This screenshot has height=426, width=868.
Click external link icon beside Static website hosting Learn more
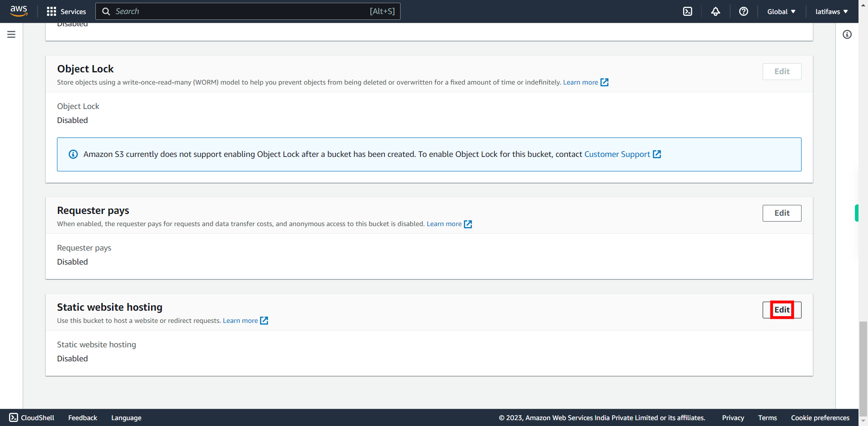point(264,321)
